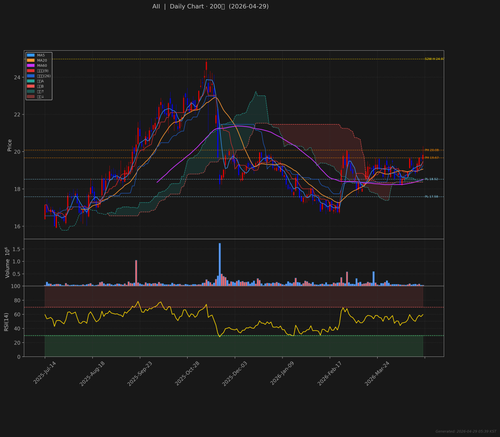This screenshot has height=437, width=500.
Task: Click the yellow 52-week high label at top right
Action: (434, 59)
